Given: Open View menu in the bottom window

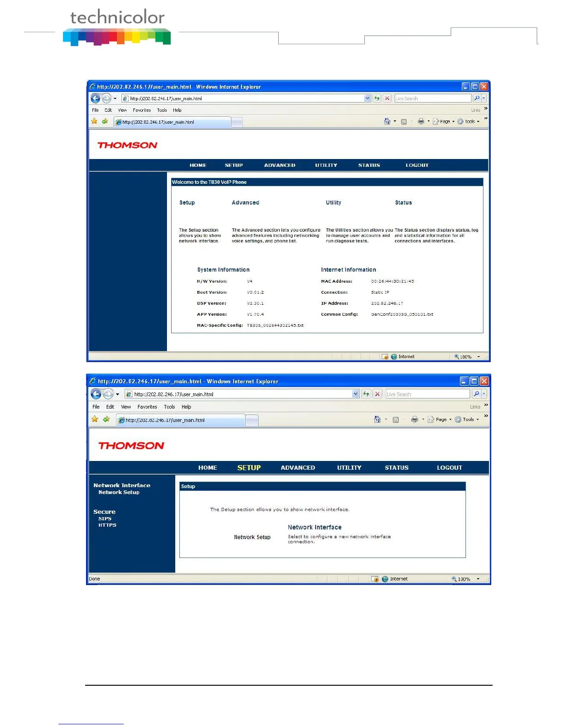Looking at the screenshot, I should 126,407.
